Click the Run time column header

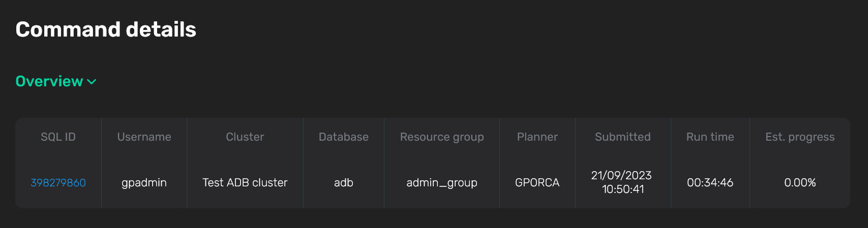pyautogui.click(x=710, y=137)
